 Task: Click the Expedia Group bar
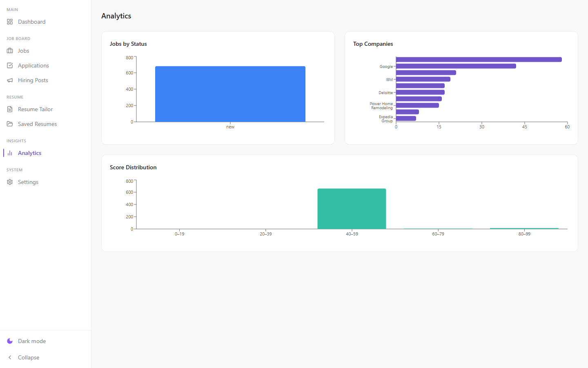click(x=406, y=119)
